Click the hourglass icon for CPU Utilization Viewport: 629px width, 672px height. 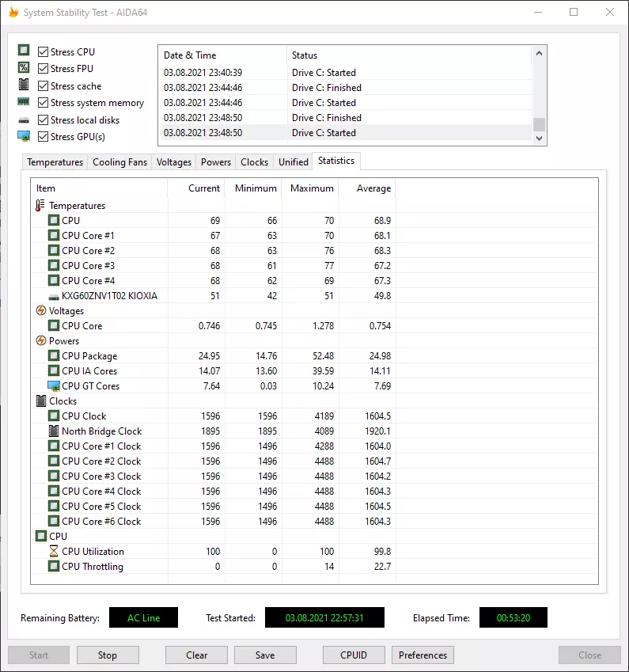pos(54,551)
